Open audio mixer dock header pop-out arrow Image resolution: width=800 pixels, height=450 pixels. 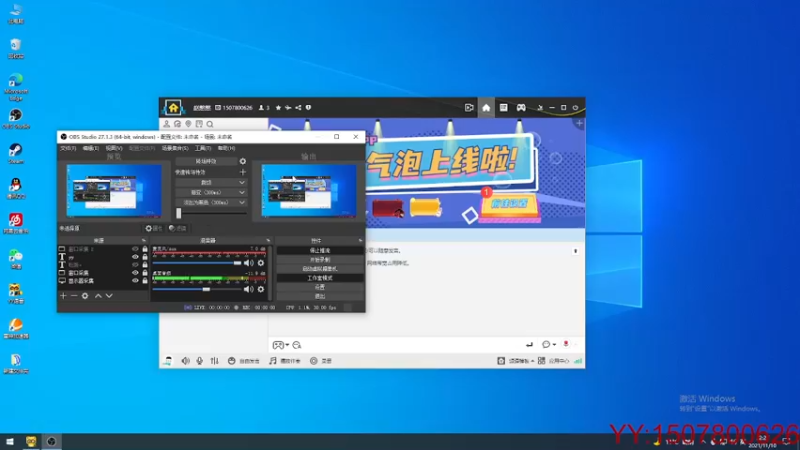268,240
